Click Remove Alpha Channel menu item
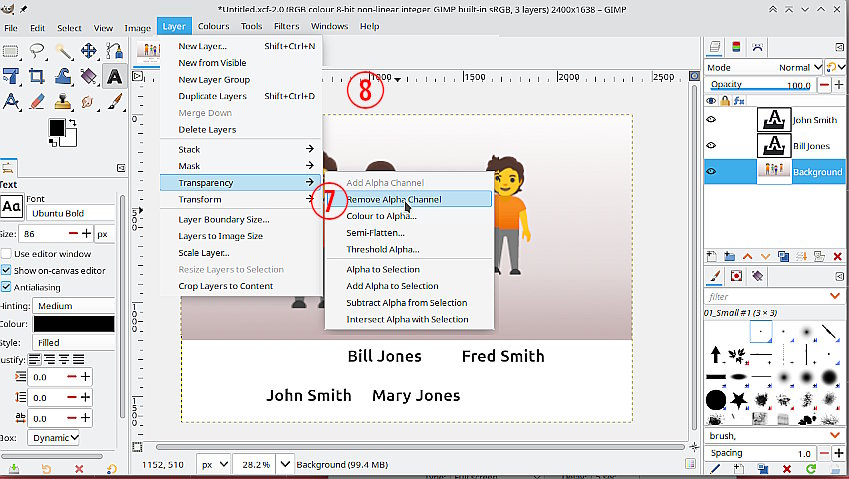This screenshot has height=479, width=849. 394,199
